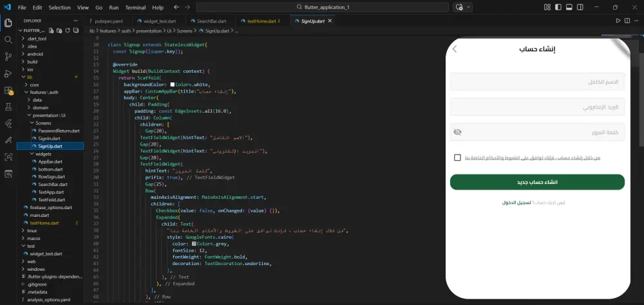
Task: Split the editor right
Action: (627, 21)
